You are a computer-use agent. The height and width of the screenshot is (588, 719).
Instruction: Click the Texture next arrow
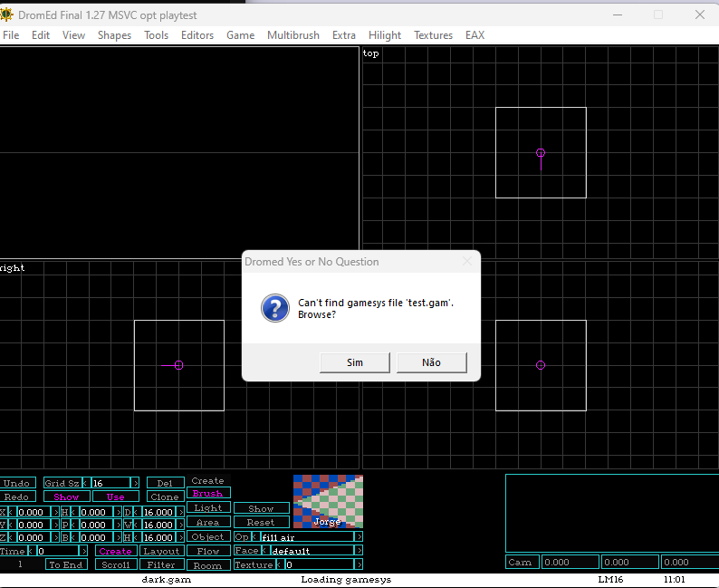tap(359, 564)
